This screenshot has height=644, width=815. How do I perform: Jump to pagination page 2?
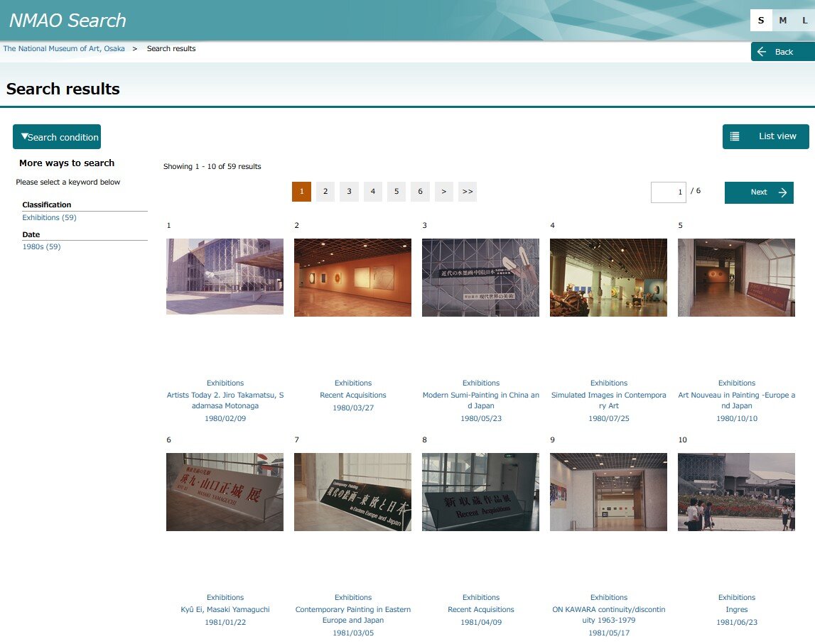(x=325, y=191)
